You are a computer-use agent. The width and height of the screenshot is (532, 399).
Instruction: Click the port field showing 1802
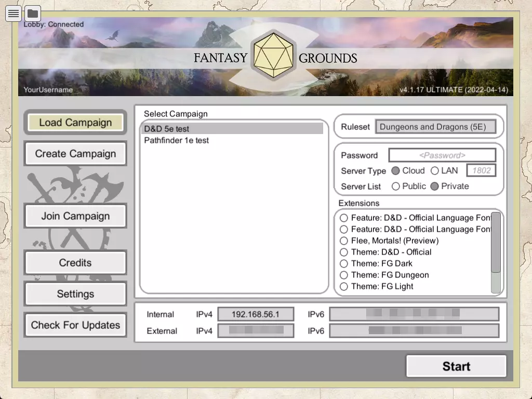pyautogui.click(x=481, y=170)
